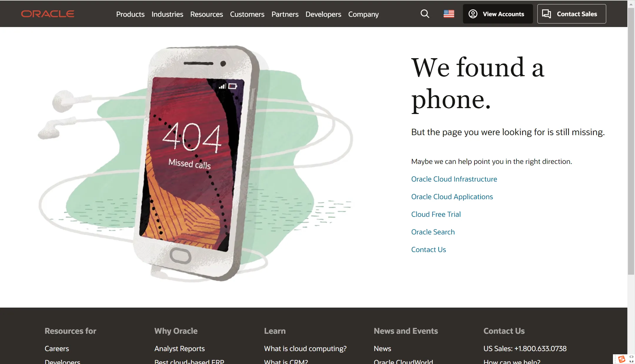
Task: Click the Oracle Search navigation link
Action: pyautogui.click(x=433, y=232)
